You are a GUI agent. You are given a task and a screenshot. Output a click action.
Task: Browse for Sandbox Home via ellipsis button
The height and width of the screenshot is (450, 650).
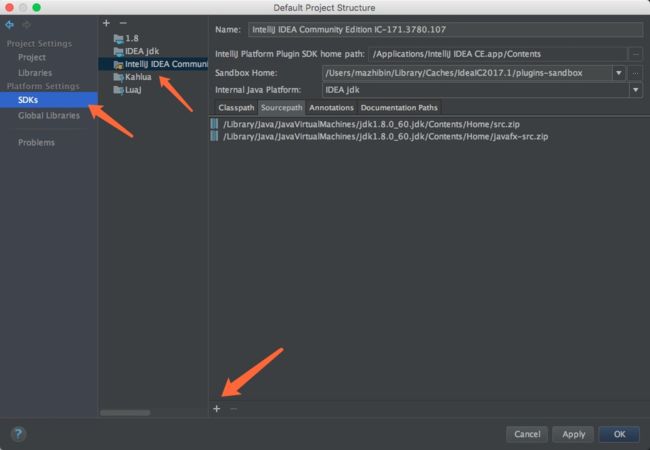tap(635, 73)
